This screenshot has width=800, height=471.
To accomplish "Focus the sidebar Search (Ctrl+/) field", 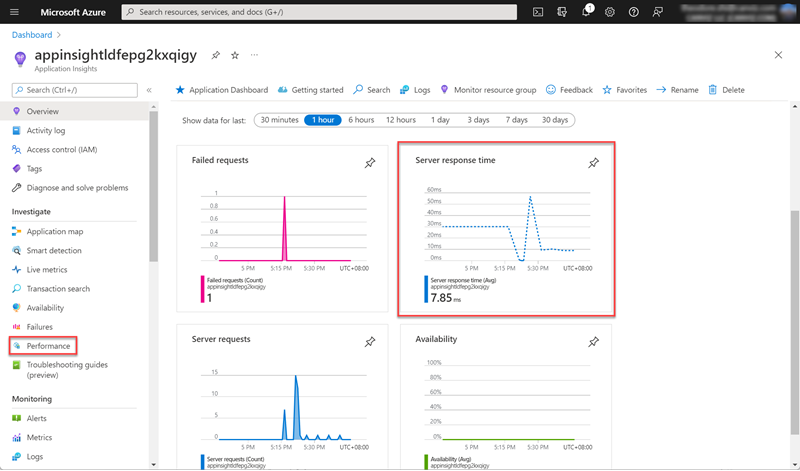I will tap(74, 90).
